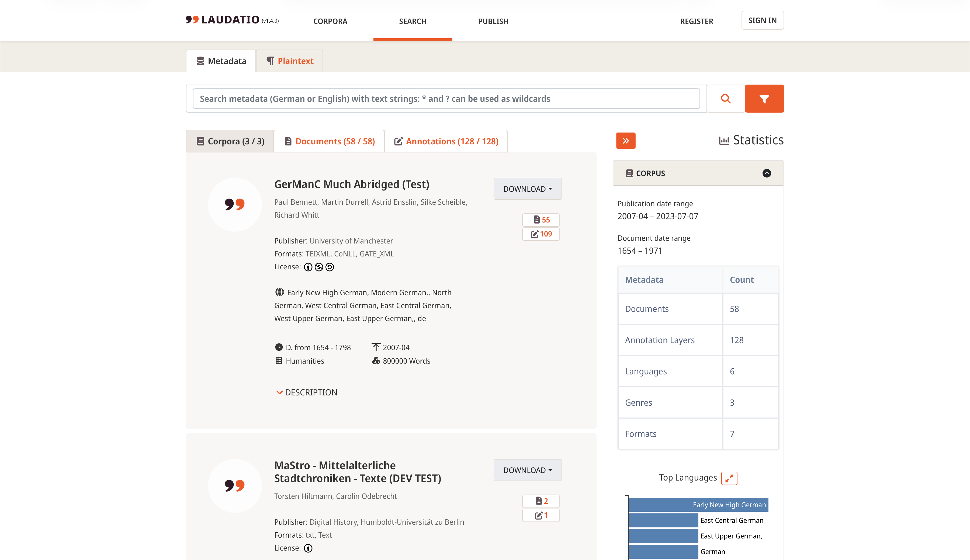The height and width of the screenshot is (560, 970).
Task: Click the upload publication date icon
Action: coord(376,347)
